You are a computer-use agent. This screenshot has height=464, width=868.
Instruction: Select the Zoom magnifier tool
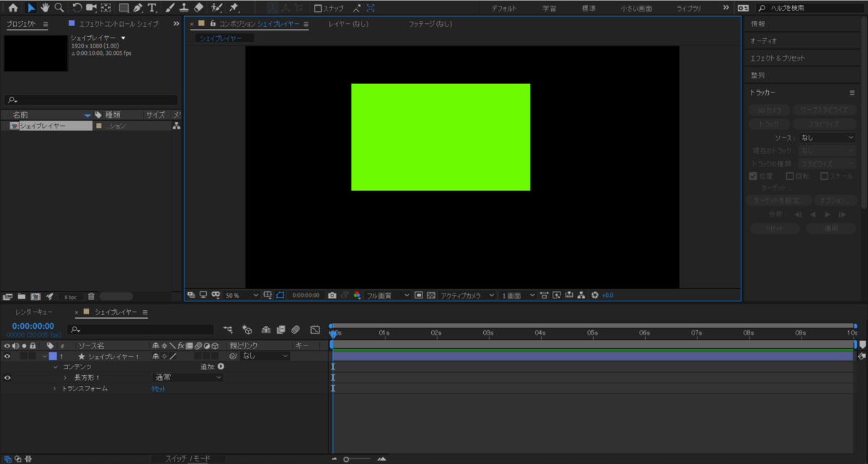tap(59, 8)
